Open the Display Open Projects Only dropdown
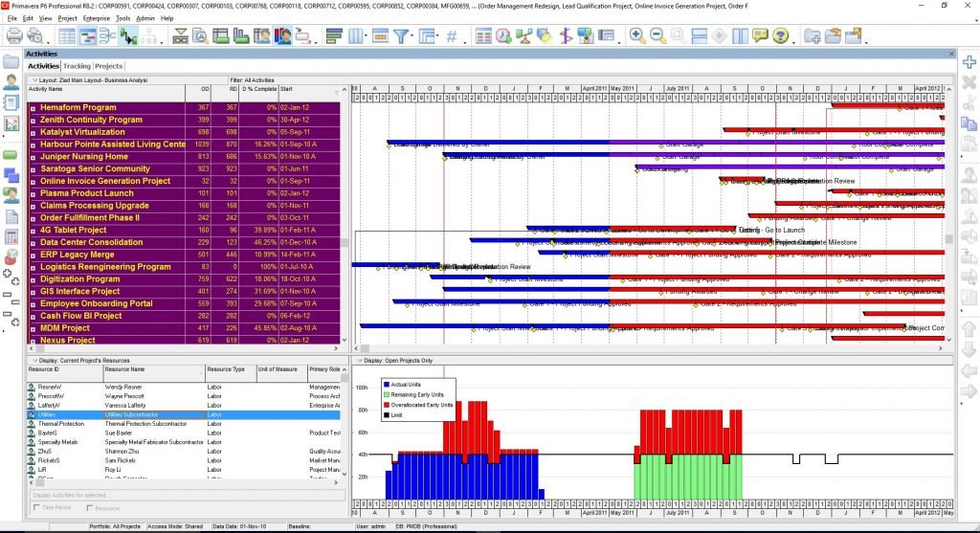This screenshot has width=980, height=533. tap(360, 361)
